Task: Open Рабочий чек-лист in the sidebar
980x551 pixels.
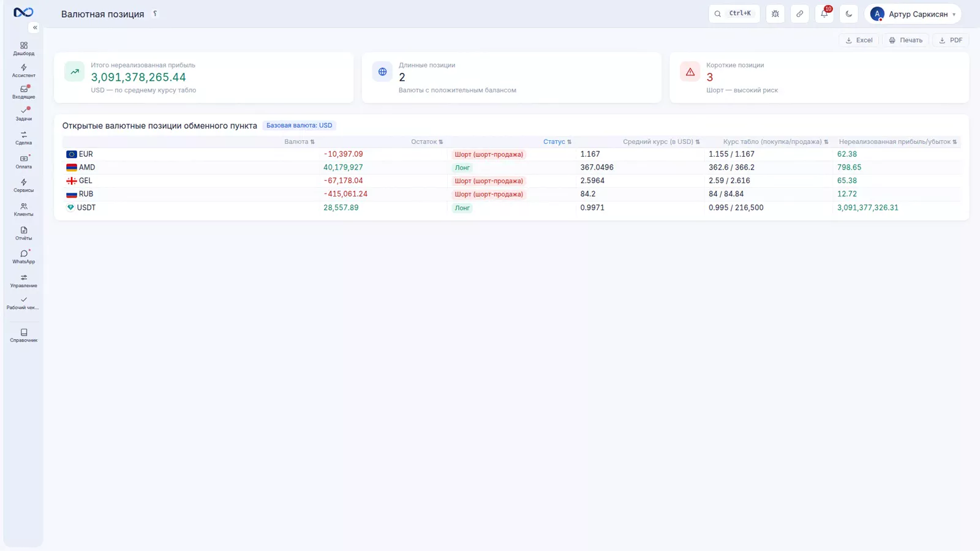Action: pyautogui.click(x=23, y=303)
